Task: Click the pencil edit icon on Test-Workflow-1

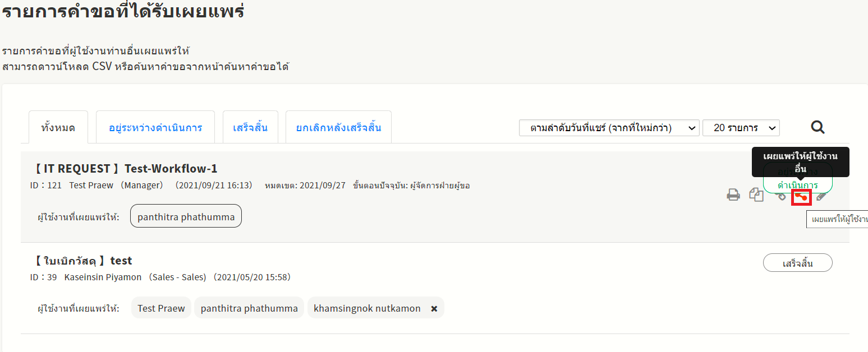Action: [x=821, y=196]
